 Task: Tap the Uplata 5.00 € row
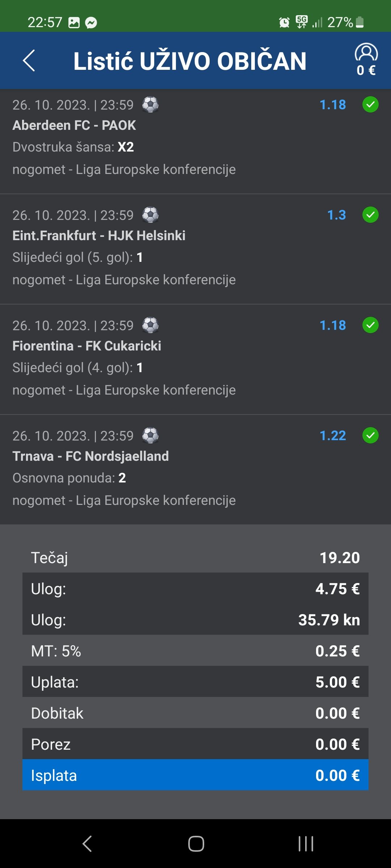[195, 682]
